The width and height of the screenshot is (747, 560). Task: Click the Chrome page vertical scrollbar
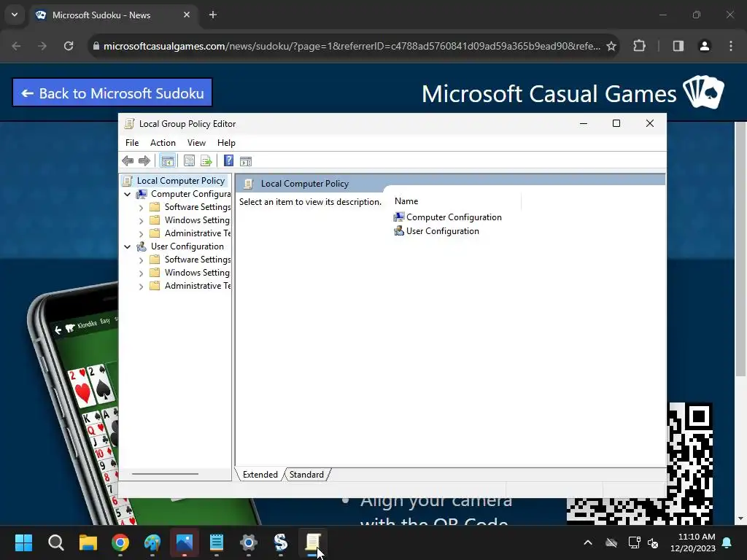[x=741, y=249]
